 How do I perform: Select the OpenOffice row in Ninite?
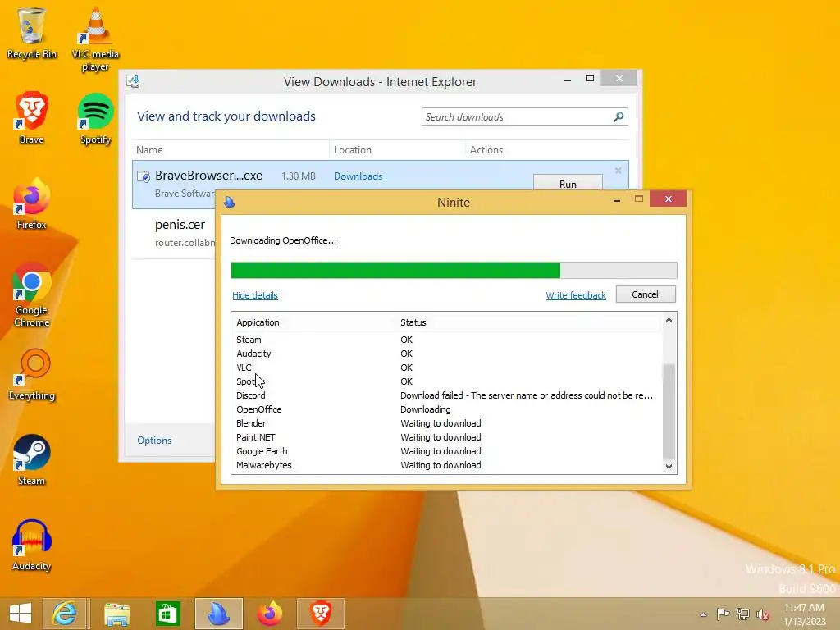pos(447,409)
